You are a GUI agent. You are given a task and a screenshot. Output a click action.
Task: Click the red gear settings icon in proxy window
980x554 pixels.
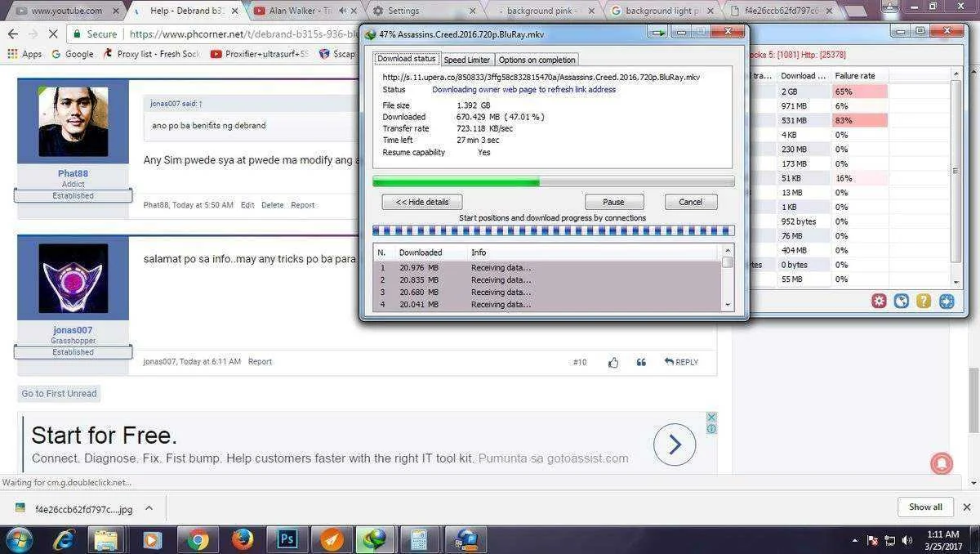pos(879,301)
